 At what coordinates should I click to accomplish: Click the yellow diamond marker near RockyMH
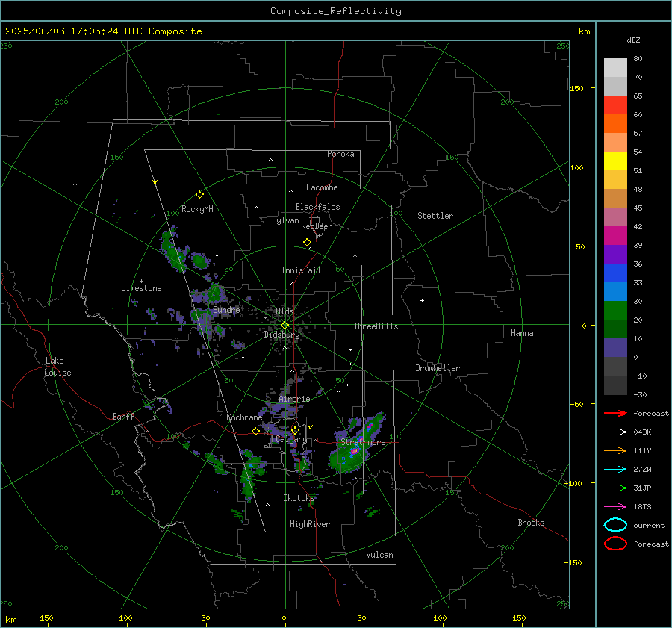click(199, 195)
